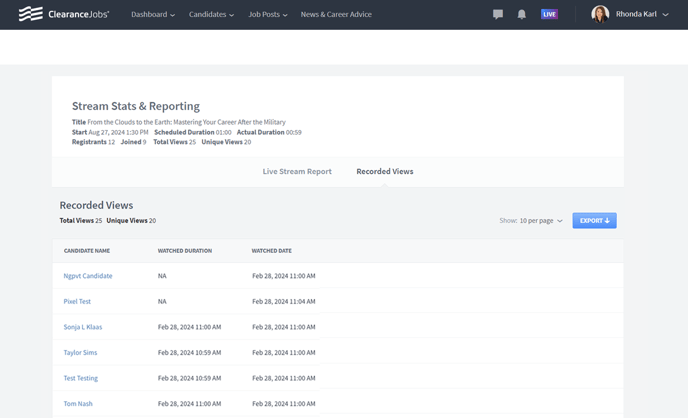The width and height of the screenshot is (688, 418).
Task: Click the Tom Nash candidate link
Action: pyautogui.click(x=78, y=404)
